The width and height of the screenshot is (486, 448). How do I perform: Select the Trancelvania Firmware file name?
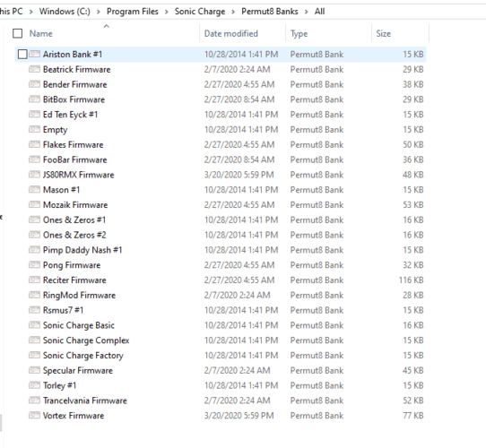pos(85,401)
